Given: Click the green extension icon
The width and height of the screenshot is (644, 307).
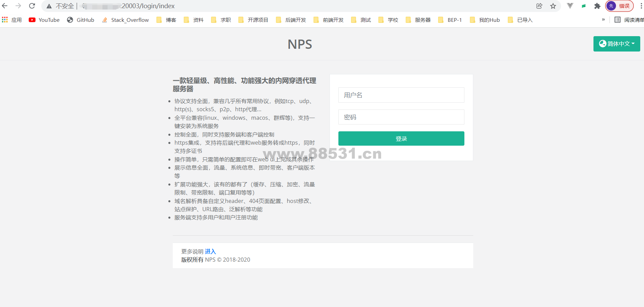Looking at the screenshot, I should (x=584, y=6).
